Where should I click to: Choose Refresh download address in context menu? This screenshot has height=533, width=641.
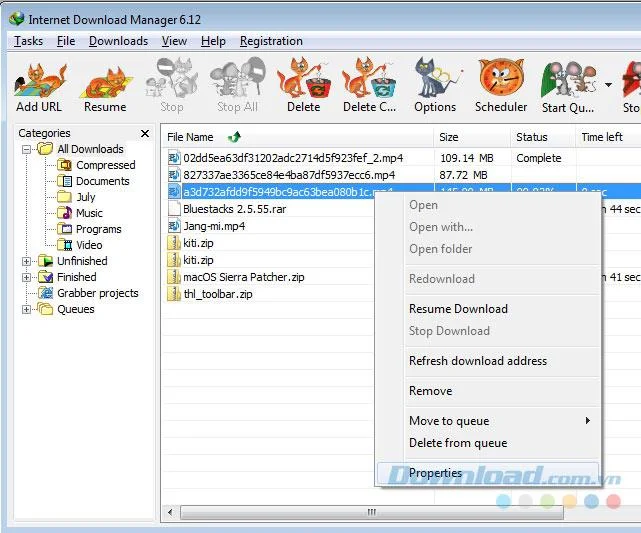489,361
